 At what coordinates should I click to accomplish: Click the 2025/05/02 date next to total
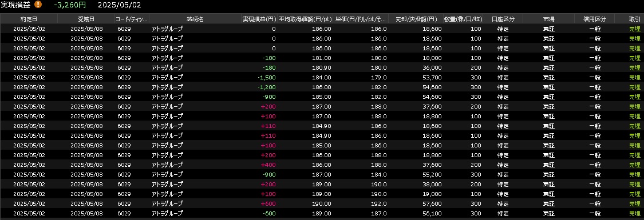coord(120,5)
